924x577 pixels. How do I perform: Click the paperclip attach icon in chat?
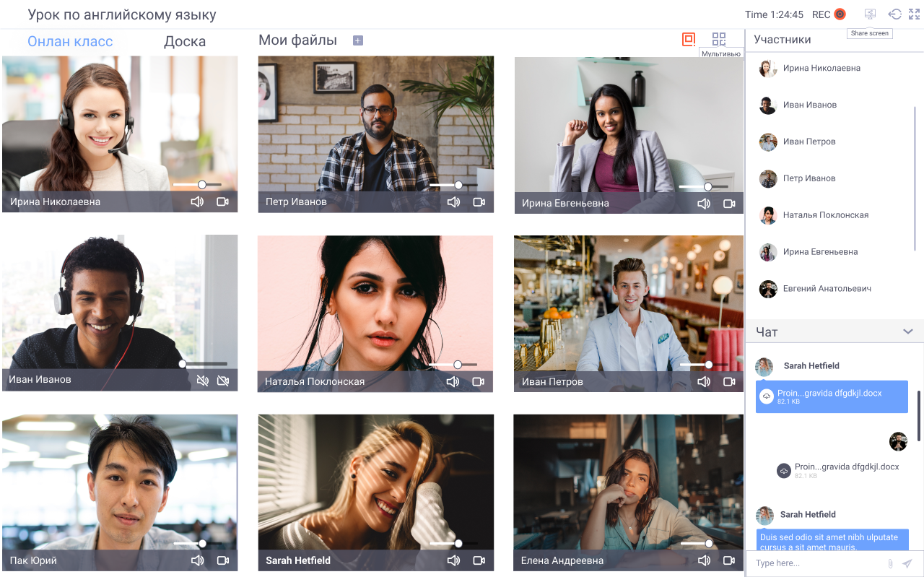(890, 563)
